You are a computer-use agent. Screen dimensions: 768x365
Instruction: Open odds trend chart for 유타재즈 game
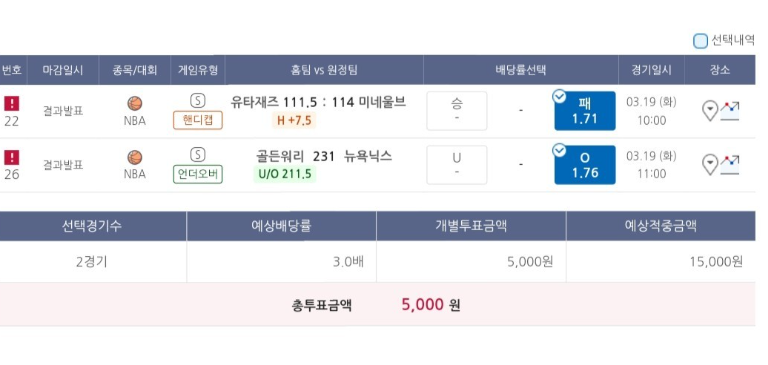(730, 111)
